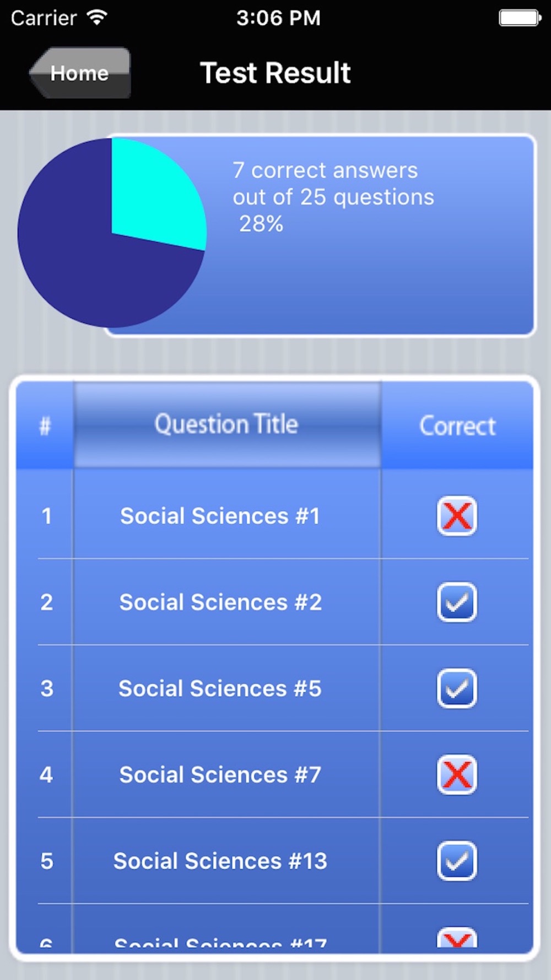Click the partially visible red X in row 6
551x980 pixels.
(x=457, y=939)
